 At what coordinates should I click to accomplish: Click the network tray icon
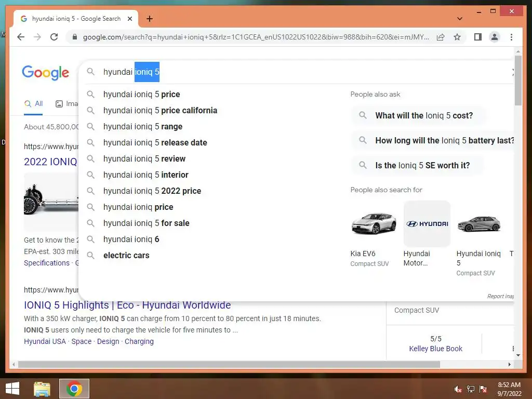point(471,389)
